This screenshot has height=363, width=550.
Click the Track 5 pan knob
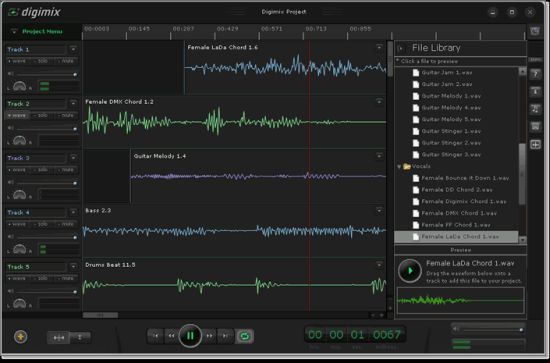[19, 304]
